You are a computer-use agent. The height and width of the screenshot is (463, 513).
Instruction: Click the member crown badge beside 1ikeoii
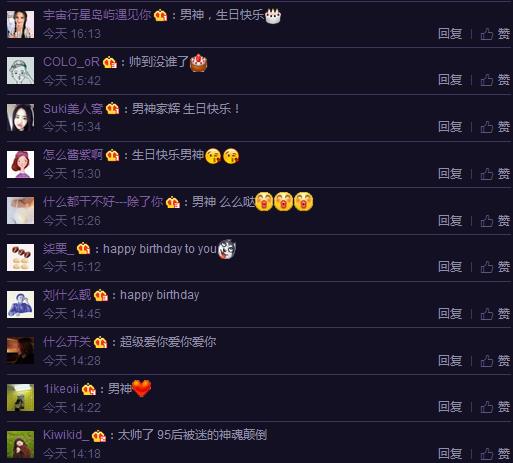point(89,389)
